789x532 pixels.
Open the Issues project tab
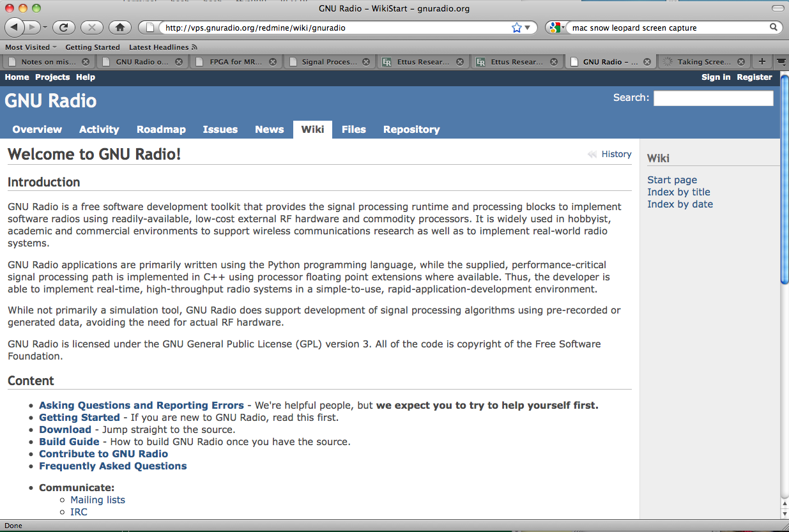(x=220, y=130)
